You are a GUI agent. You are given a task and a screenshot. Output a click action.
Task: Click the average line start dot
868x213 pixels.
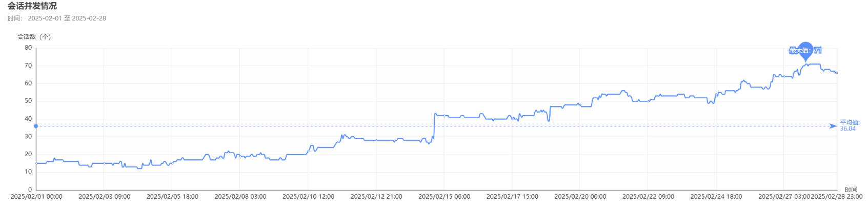pos(36,126)
